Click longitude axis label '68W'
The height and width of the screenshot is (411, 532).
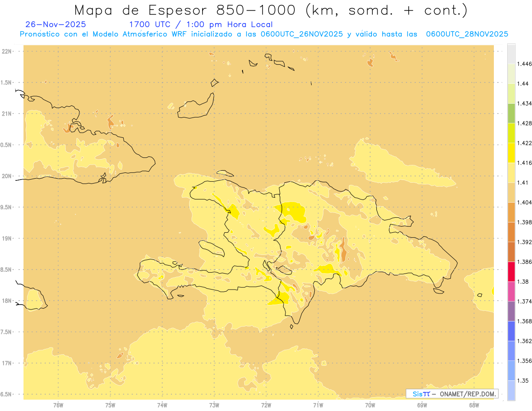point(474,405)
